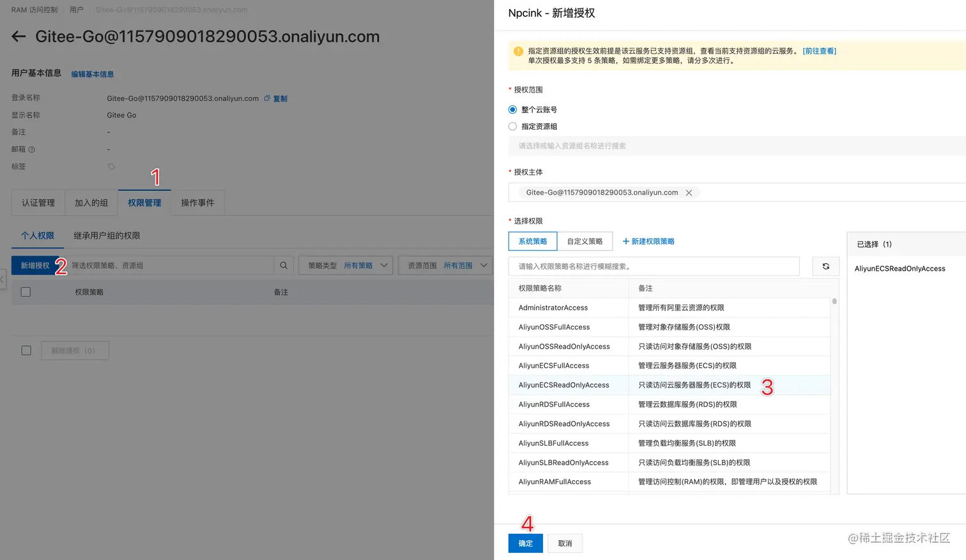
Task: Switch to the 加入的组 tab
Action: (91, 203)
